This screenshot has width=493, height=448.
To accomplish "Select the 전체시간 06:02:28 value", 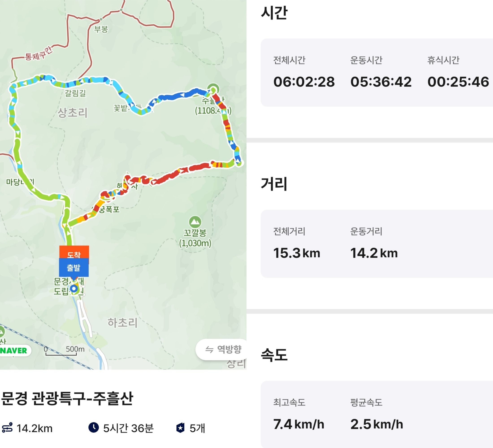I will pos(304,82).
